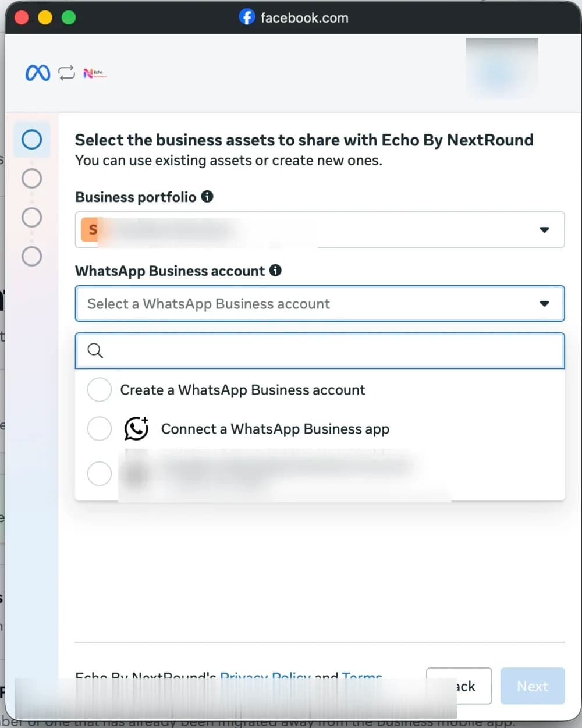Open info tooltip next to Business portfolio
The width and height of the screenshot is (582, 728).
(x=207, y=196)
